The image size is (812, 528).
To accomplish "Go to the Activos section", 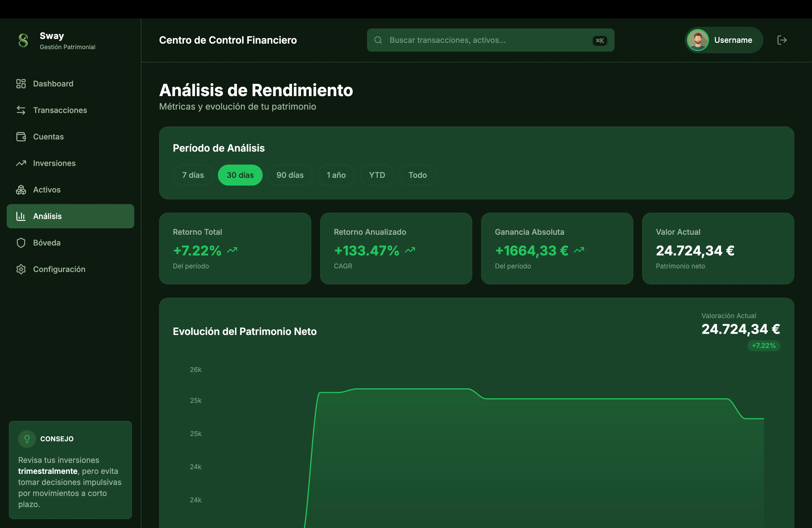I will (x=47, y=190).
